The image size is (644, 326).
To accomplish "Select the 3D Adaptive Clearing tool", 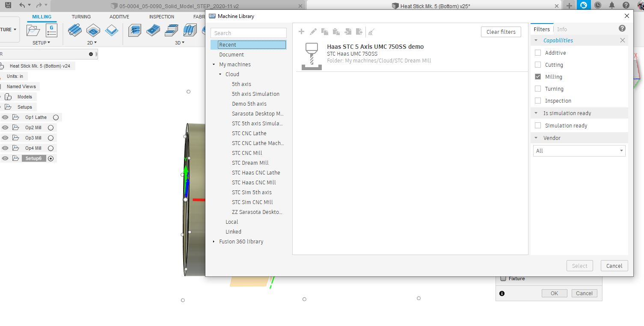I will coord(135,30).
